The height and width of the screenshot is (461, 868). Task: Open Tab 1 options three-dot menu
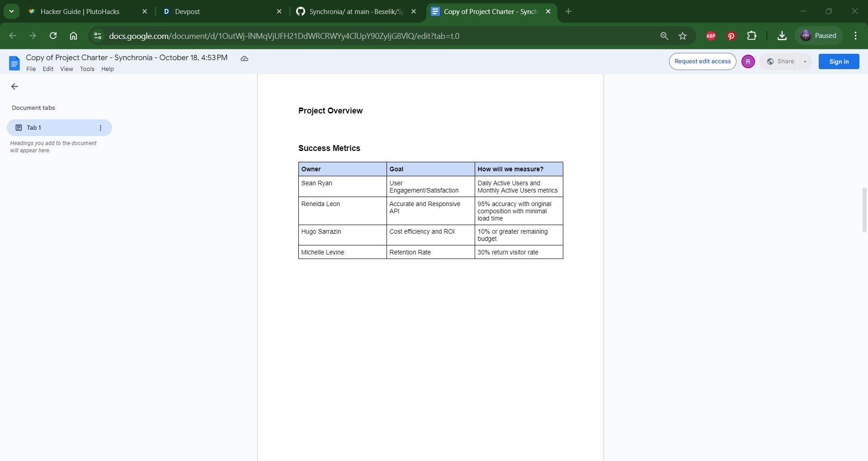[100, 127]
